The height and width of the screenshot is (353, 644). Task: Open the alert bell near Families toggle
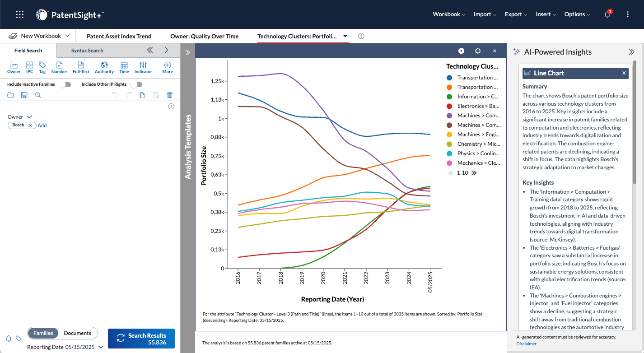[x=9, y=338]
